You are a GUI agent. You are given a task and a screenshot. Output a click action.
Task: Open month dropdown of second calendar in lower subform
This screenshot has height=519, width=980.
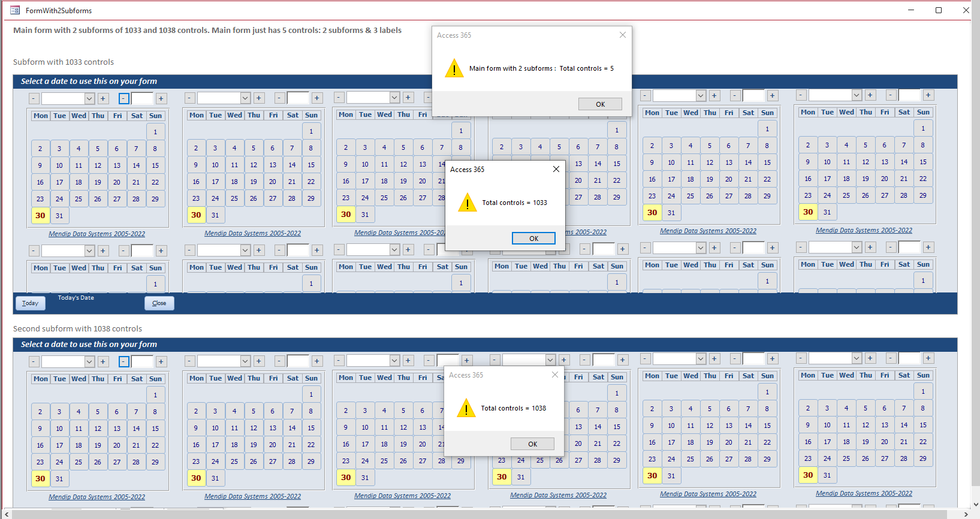click(245, 361)
